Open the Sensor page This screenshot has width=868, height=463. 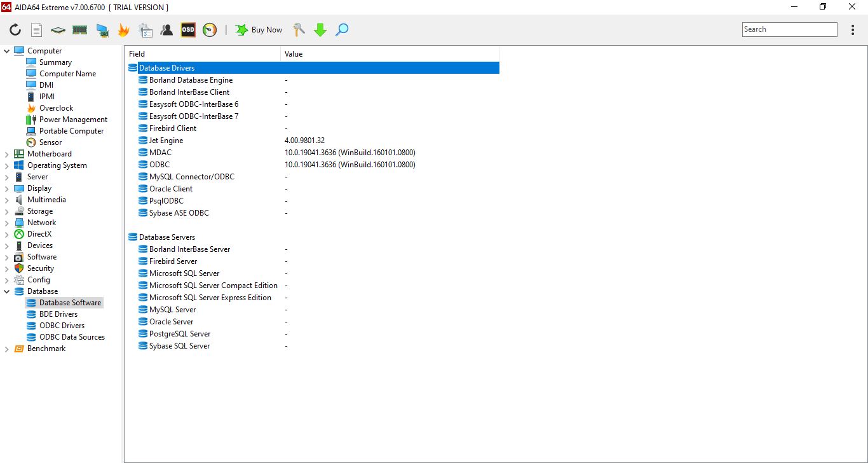(x=50, y=142)
